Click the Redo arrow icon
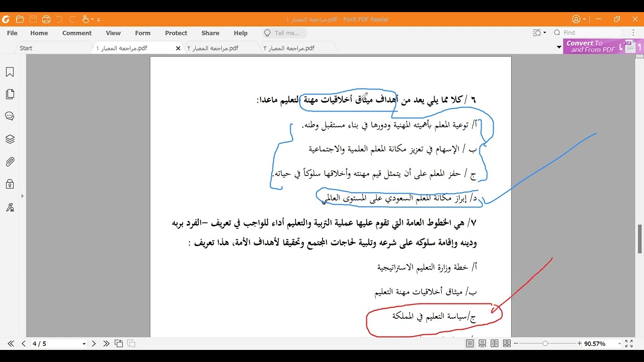Image resolution: width=644 pixels, height=362 pixels. [72, 19]
